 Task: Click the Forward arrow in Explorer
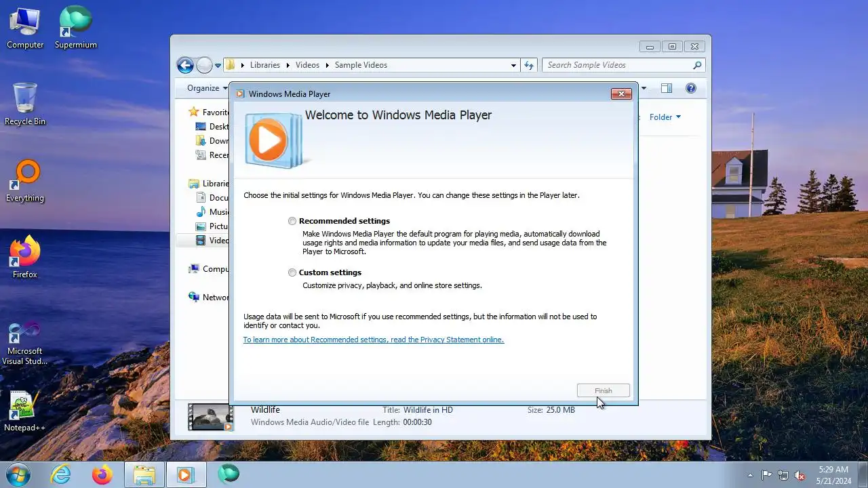tap(204, 65)
